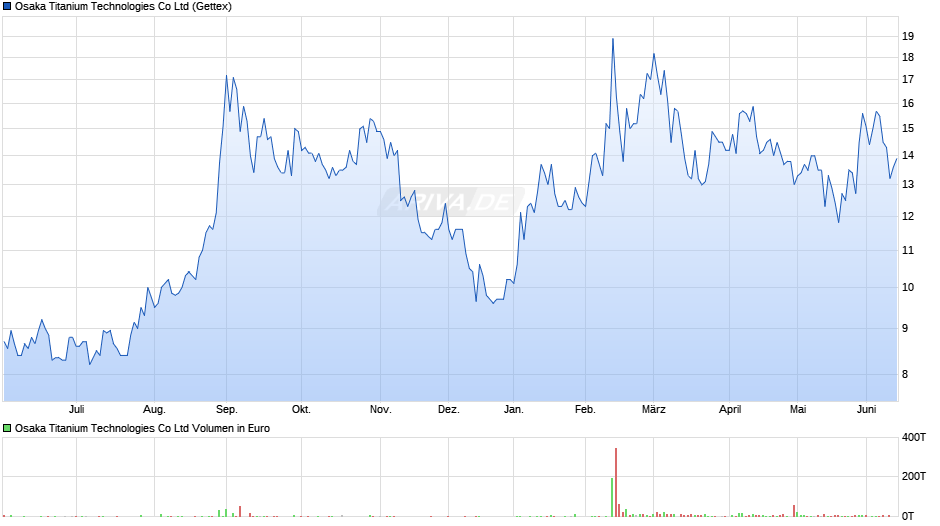
Task: Click the 'Juni' month label on the x-axis
Action: (866, 409)
